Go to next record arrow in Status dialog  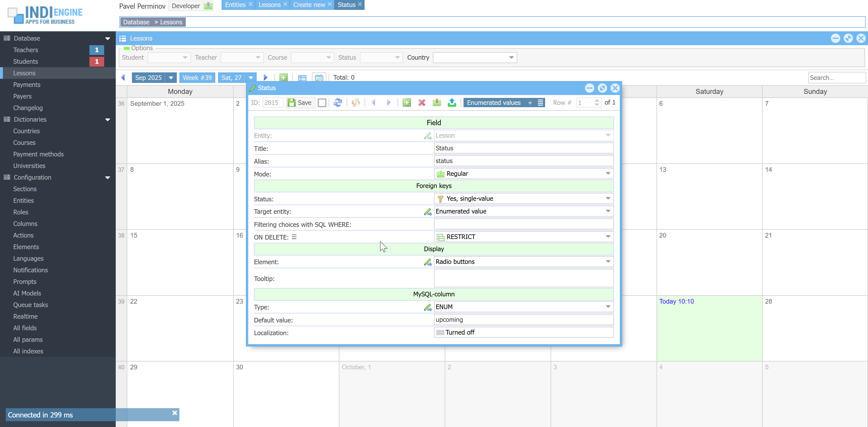(389, 103)
